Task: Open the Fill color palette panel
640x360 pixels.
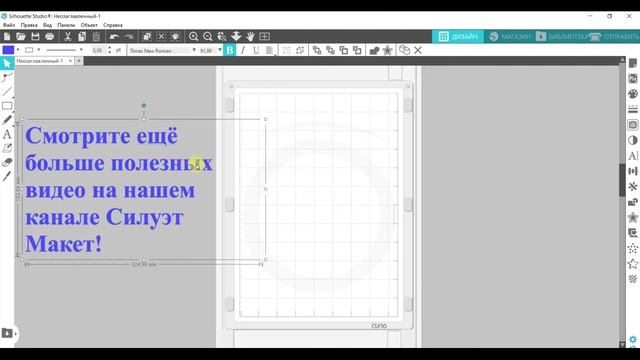Action: tap(633, 94)
